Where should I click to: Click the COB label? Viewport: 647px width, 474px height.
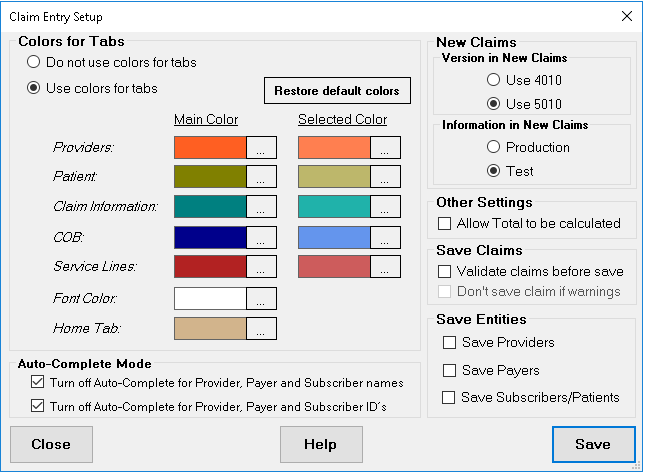point(68,237)
